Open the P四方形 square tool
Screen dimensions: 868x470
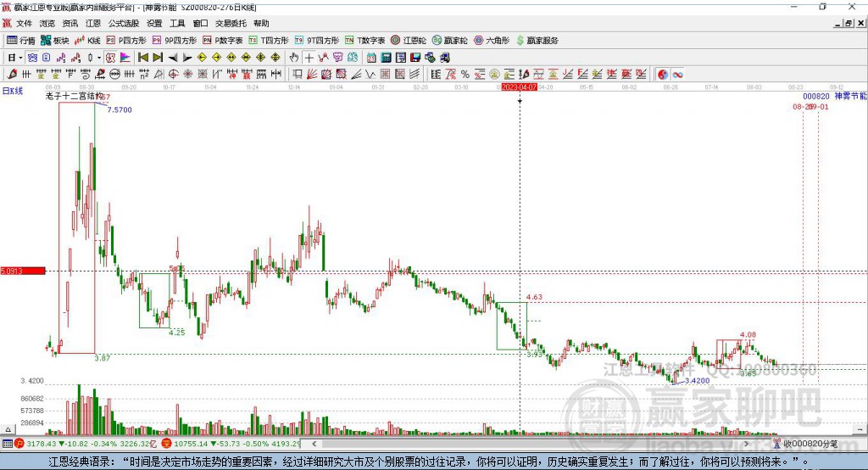point(125,41)
